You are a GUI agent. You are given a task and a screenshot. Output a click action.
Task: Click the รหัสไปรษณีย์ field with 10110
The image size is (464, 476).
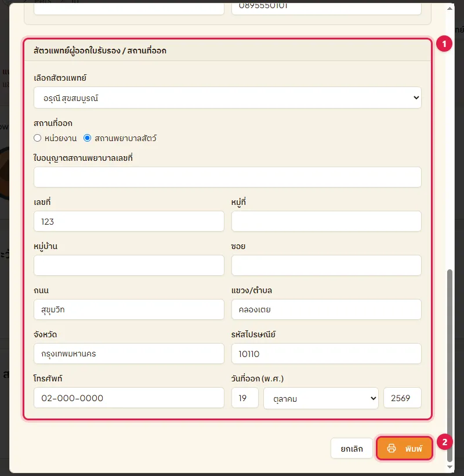327,354
